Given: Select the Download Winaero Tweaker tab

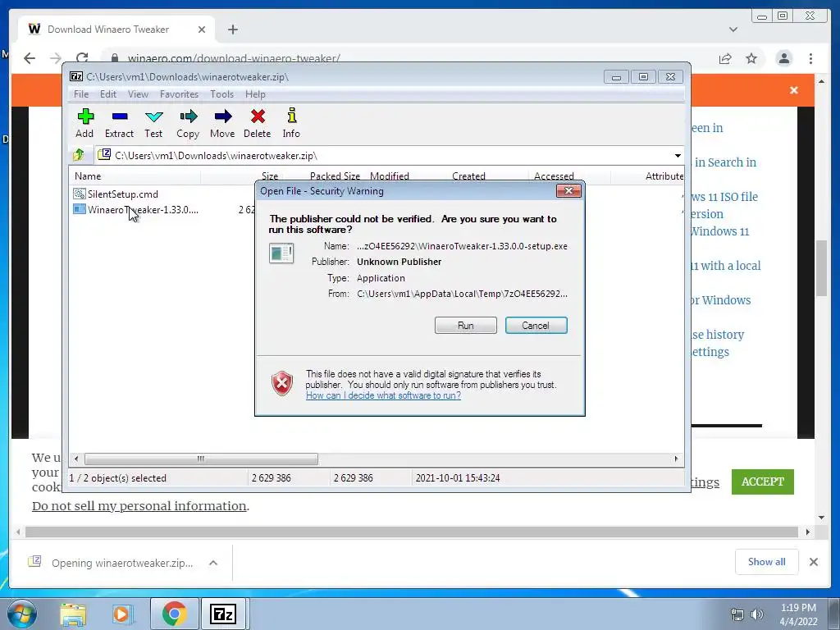Looking at the screenshot, I should pyautogui.click(x=116, y=30).
